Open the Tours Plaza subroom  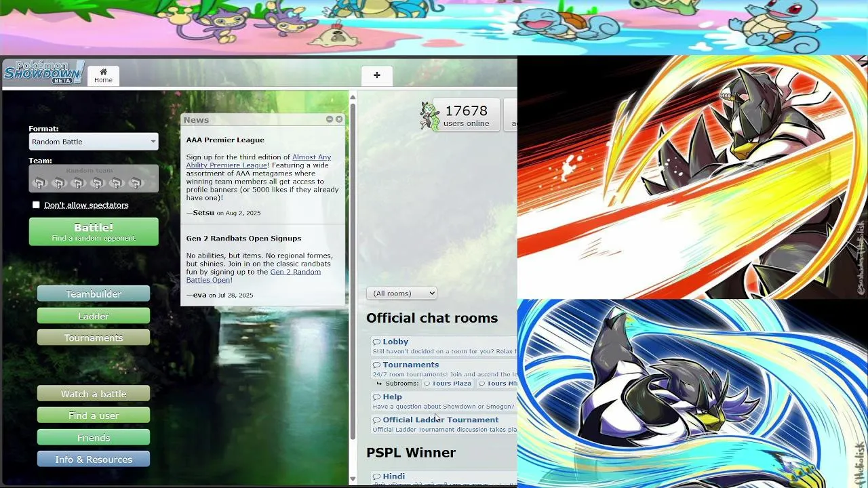[x=448, y=384]
